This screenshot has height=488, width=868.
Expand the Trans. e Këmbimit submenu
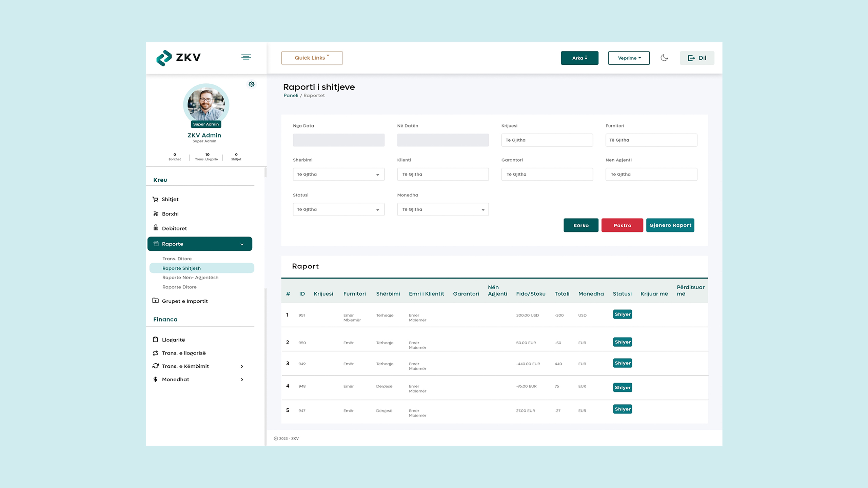(242, 366)
